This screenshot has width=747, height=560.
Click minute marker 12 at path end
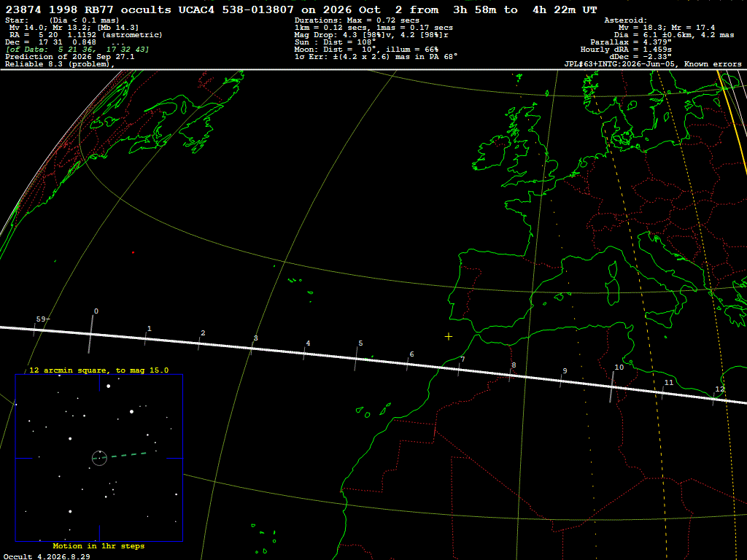pos(719,389)
